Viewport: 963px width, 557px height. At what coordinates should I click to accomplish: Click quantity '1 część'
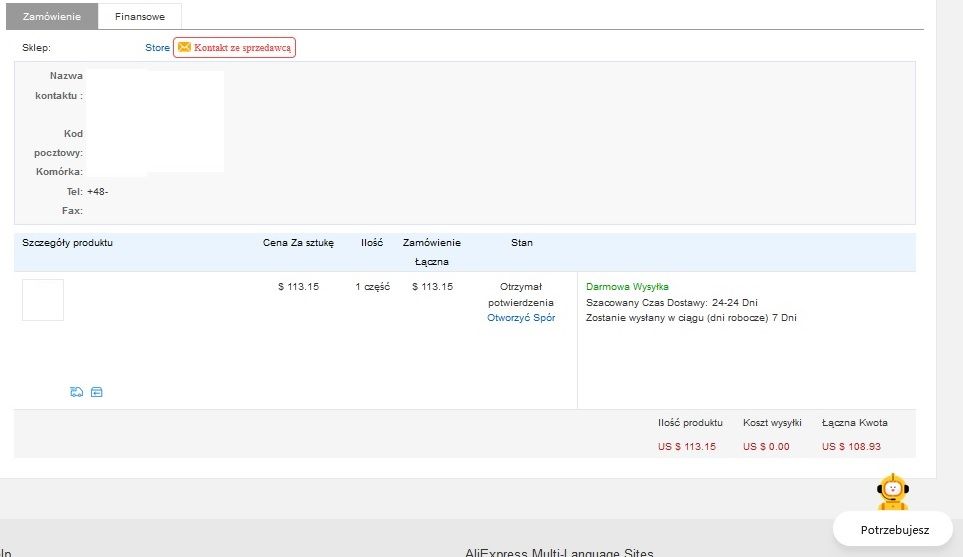click(372, 286)
